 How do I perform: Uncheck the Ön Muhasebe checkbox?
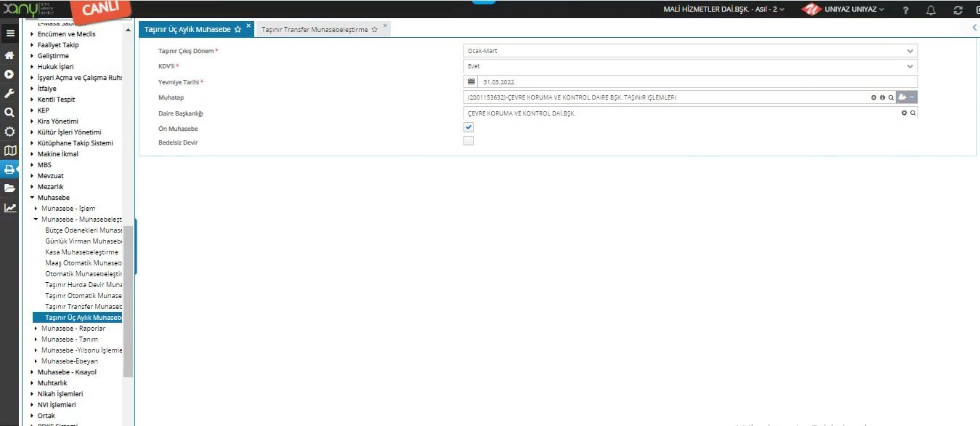(x=469, y=127)
